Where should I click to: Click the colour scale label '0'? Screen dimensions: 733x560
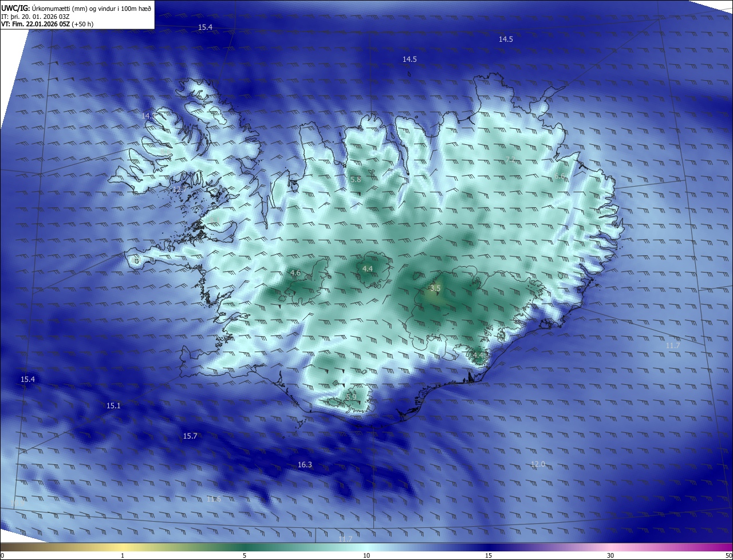2,555
